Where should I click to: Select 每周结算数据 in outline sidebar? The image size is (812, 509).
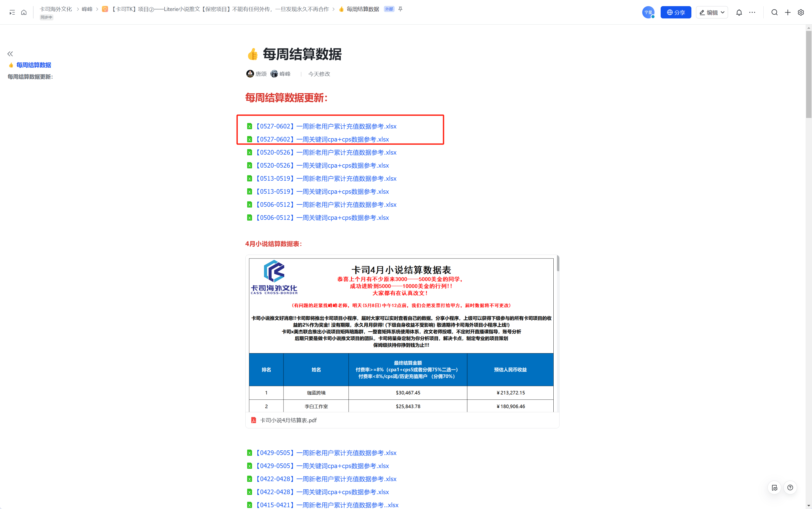(x=34, y=65)
